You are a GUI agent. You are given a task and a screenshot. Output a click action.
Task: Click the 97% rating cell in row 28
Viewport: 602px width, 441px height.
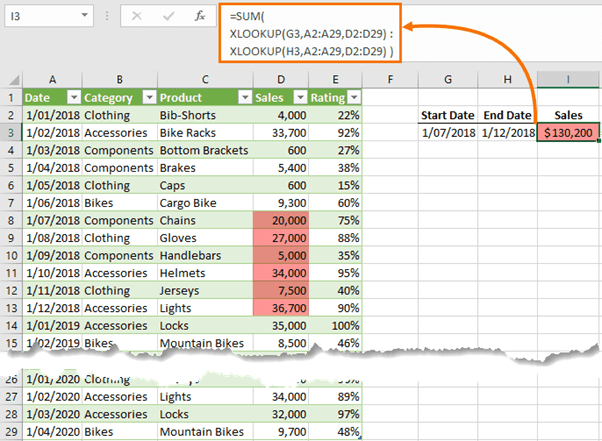click(x=335, y=414)
